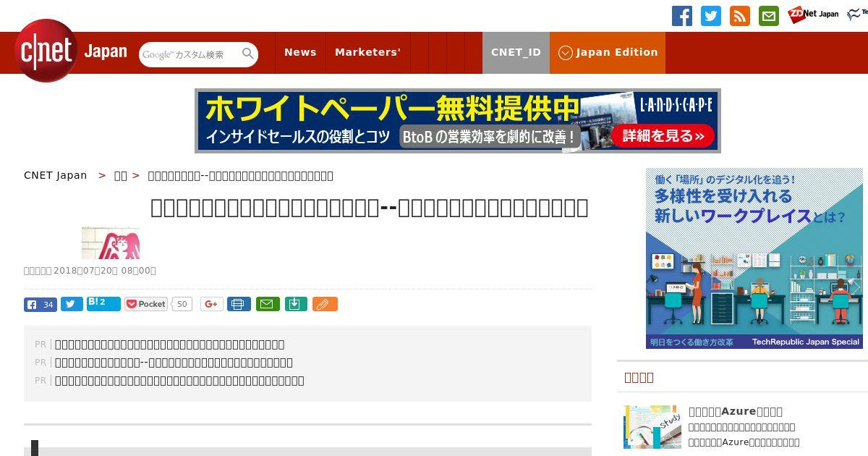Click the magnifier search icon
The width and height of the screenshot is (868, 456).
coord(248,54)
